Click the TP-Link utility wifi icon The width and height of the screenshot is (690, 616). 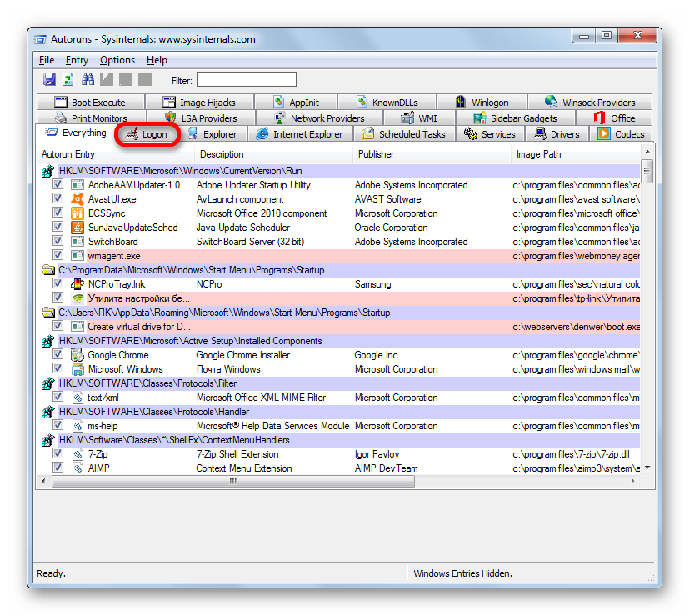pos(77,298)
